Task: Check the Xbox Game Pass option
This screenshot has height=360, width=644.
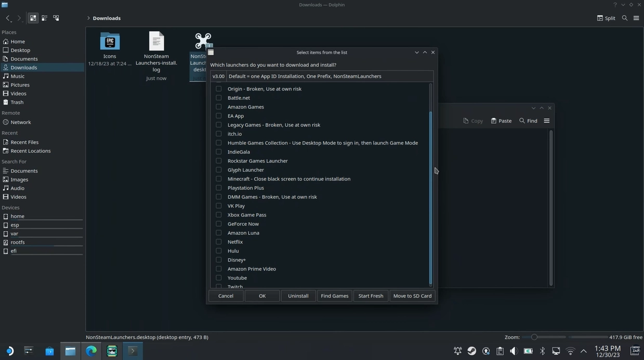Action: (x=219, y=215)
